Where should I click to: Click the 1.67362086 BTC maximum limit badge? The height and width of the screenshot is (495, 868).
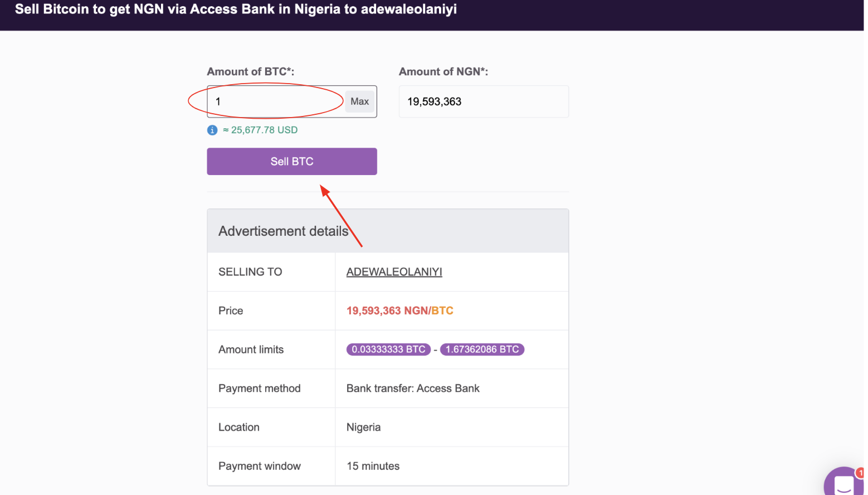tap(482, 349)
